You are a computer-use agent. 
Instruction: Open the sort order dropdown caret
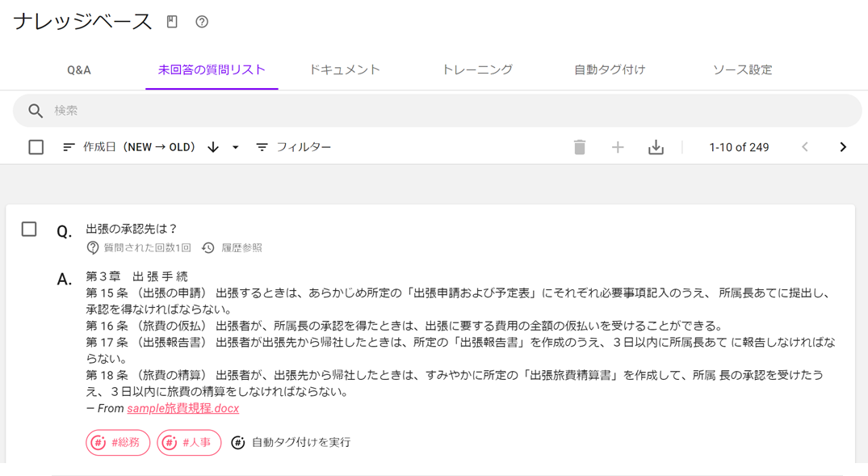tap(235, 147)
